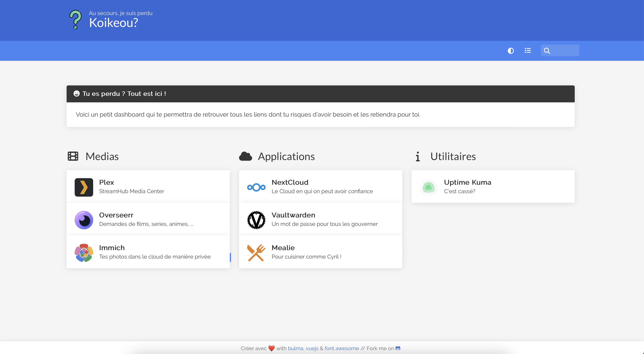644x354 pixels.
Task: Click the Immich flower icon
Action: tap(84, 253)
